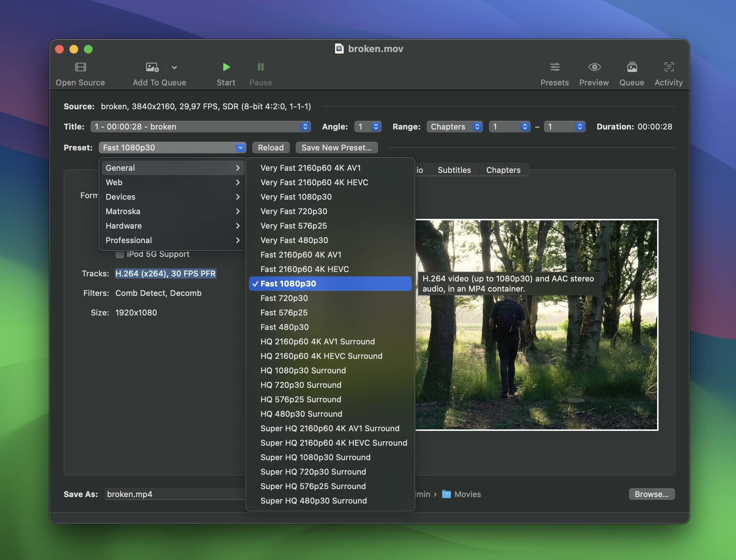Viewport: 736px width, 560px height.
Task: Select Fast 480p30 preset
Action: click(330, 327)
